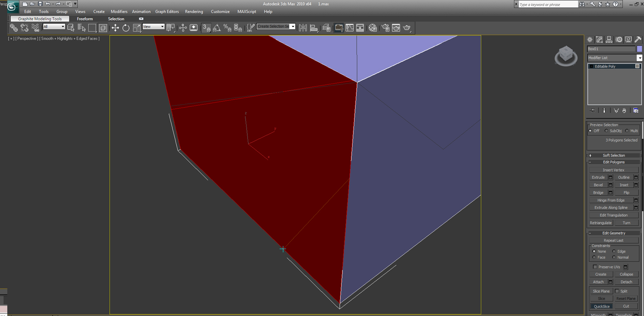
Task: Select the Edge constraint radio button
Action: pyautogui.click(x=614, y=251)
